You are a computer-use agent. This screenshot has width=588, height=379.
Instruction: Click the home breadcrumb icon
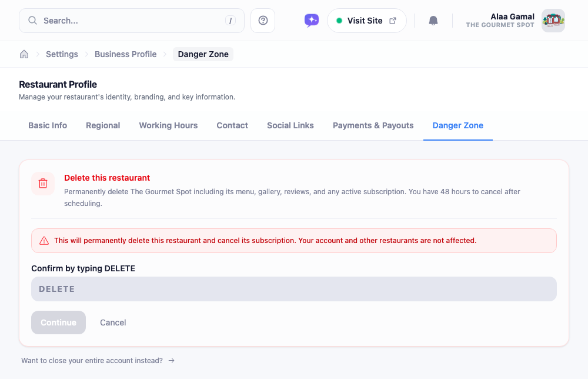point(24,54)
